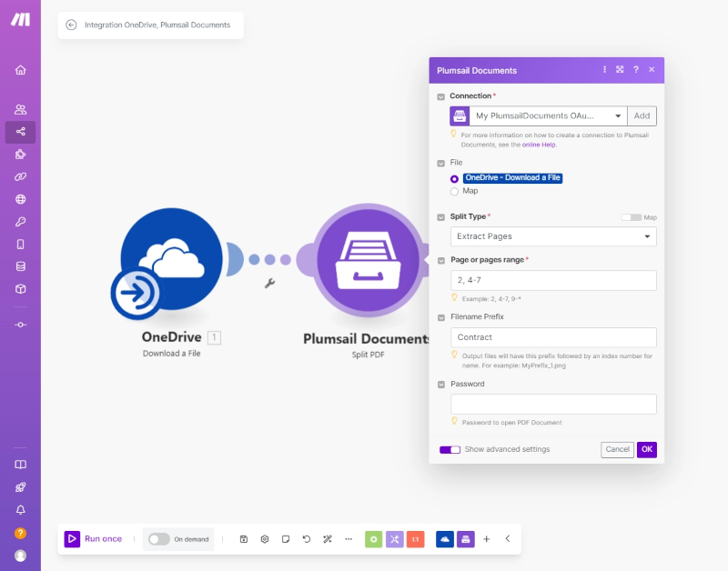Open the Devices phone sidebar icon
Screen dimensions: 728x571
pyautogui.click(x=20, y=245)
